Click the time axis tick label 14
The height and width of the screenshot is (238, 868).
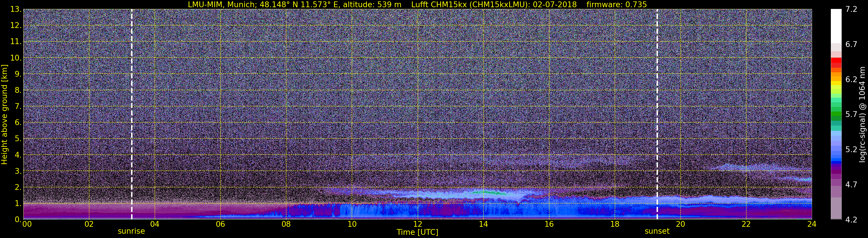point(483,224)
